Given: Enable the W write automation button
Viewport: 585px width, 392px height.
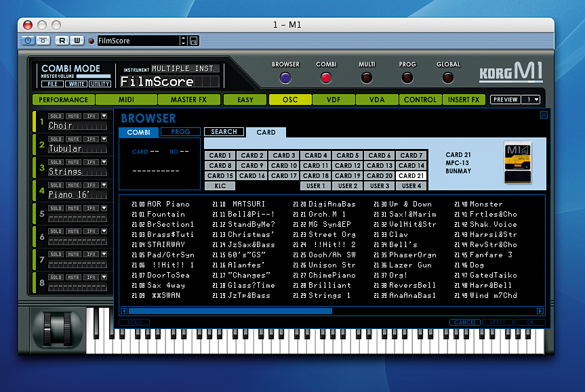Looking at the screenshot, I should tap(77, 41).
